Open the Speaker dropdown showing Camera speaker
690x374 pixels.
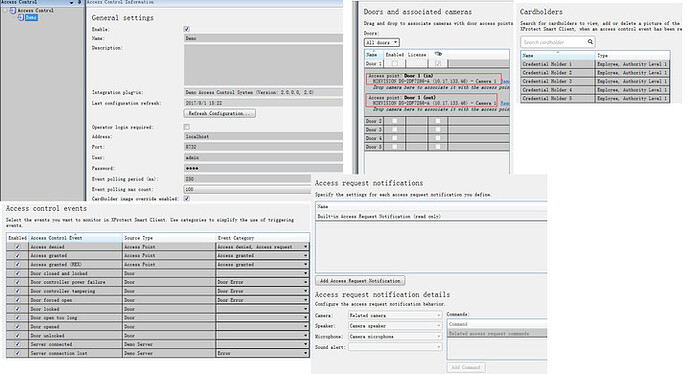(395, 326)
